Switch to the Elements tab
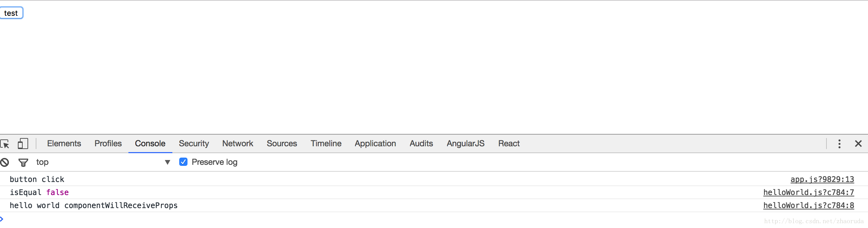 click(x=64, y=144)
